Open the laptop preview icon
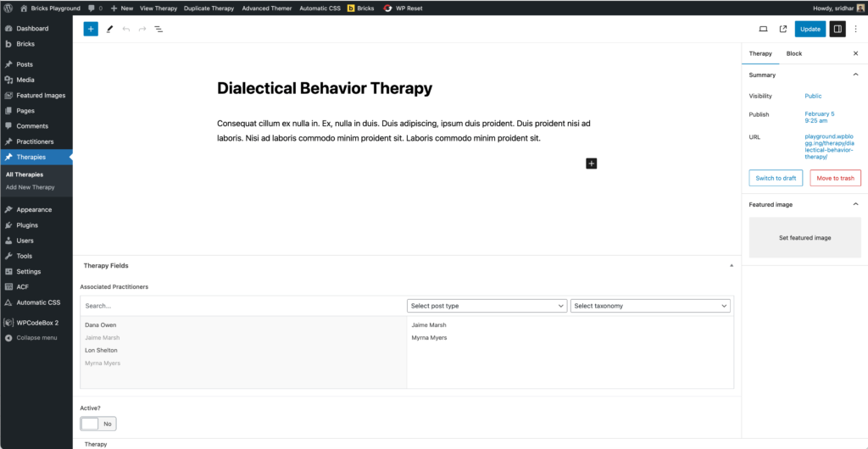This screenshot has width=868, height=449. (x=763, y=30)
